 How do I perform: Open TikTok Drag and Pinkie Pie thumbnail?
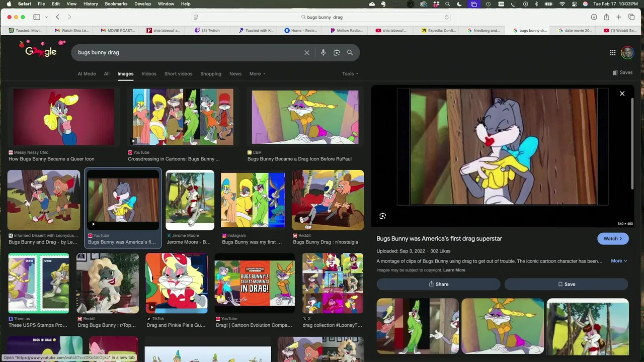[x=177, y=283]
